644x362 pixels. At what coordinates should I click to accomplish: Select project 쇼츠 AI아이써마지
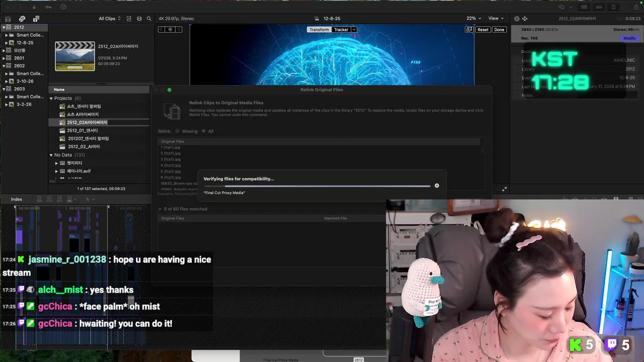[83, 115]
